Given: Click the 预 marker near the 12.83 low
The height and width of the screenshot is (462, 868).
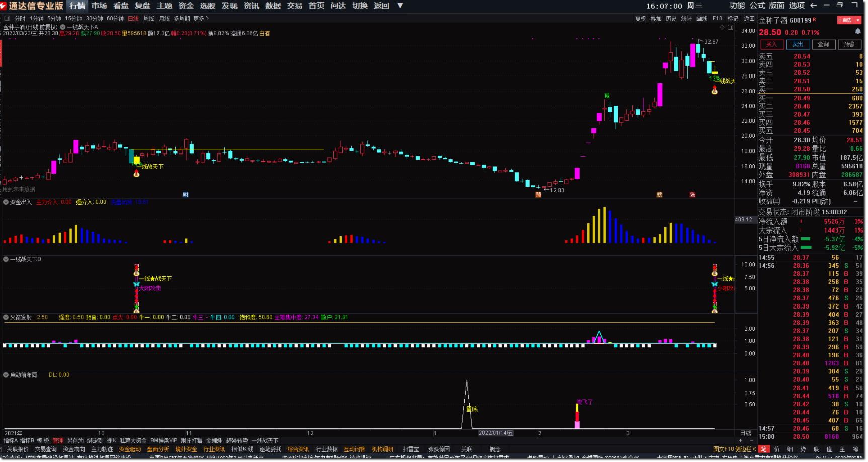Looking at the screenshot, I should (538, 195).
